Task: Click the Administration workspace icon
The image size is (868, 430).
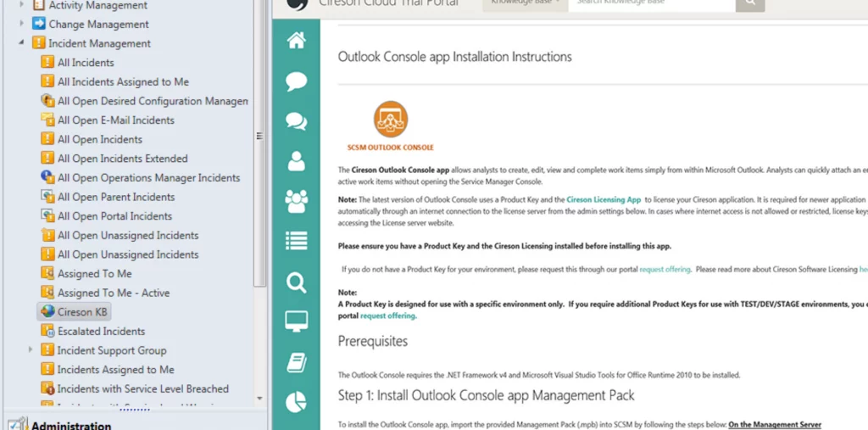Action: [x=18, y=424]
